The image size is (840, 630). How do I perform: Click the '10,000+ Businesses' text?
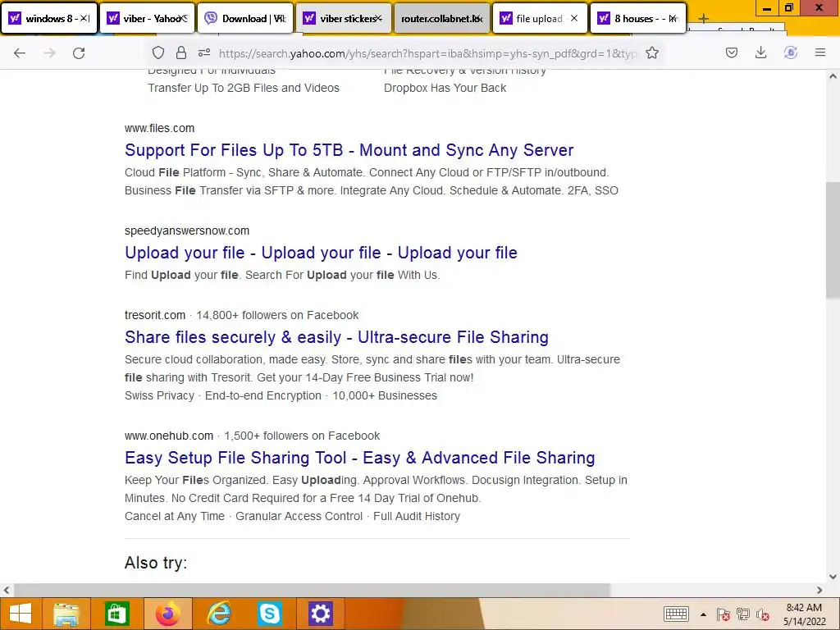point(385,395)
